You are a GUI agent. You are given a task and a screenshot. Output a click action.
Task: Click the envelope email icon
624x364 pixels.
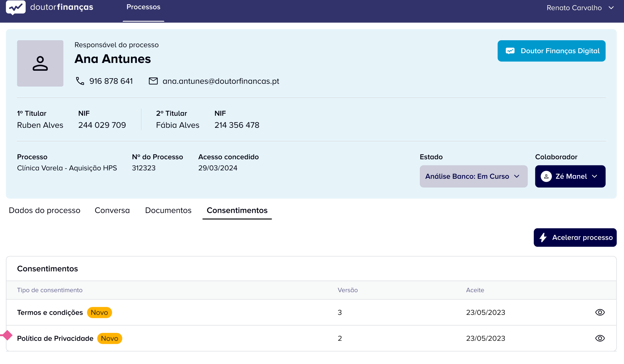153,81
